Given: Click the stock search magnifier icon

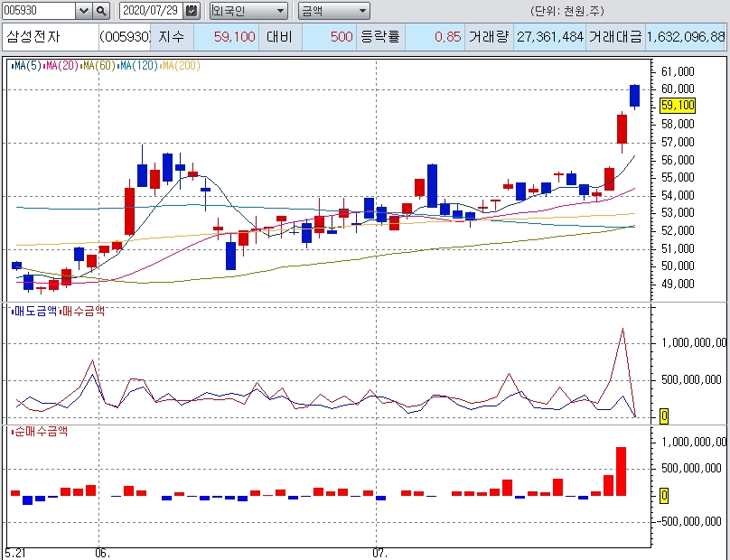Looking at the screenshot, I should pos(101,11).
